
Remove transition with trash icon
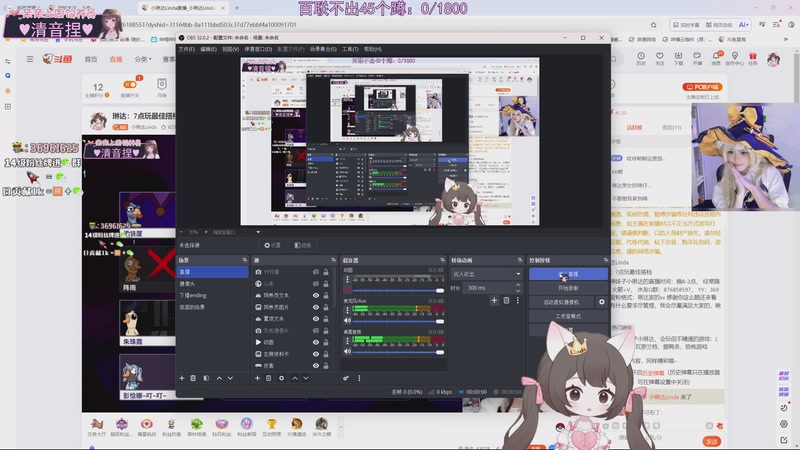[x=506, y=301]
